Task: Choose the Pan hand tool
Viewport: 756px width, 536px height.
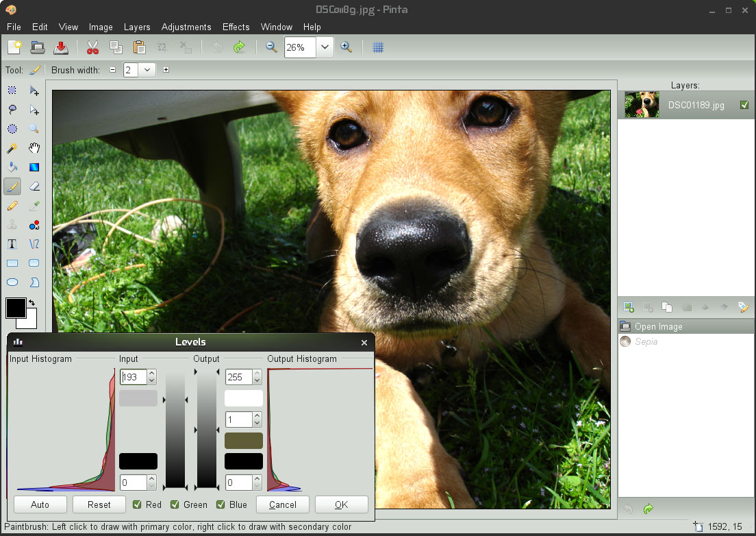Action: coord(34,148)
